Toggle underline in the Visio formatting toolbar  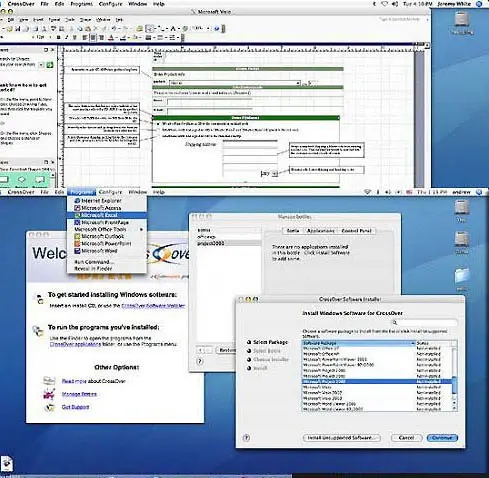(75, 38)
